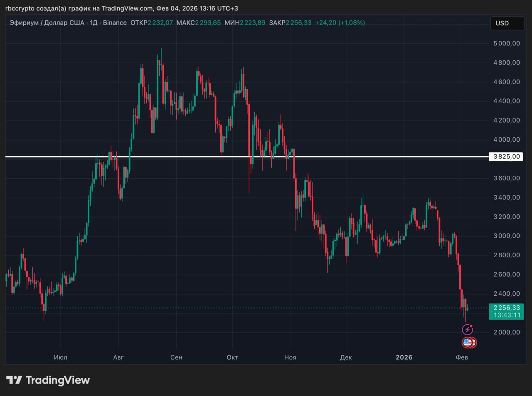The width and height of the screenshot is (532, 396).
Task: Click the МИН low value 2 223,89
Action: [252, 23]
